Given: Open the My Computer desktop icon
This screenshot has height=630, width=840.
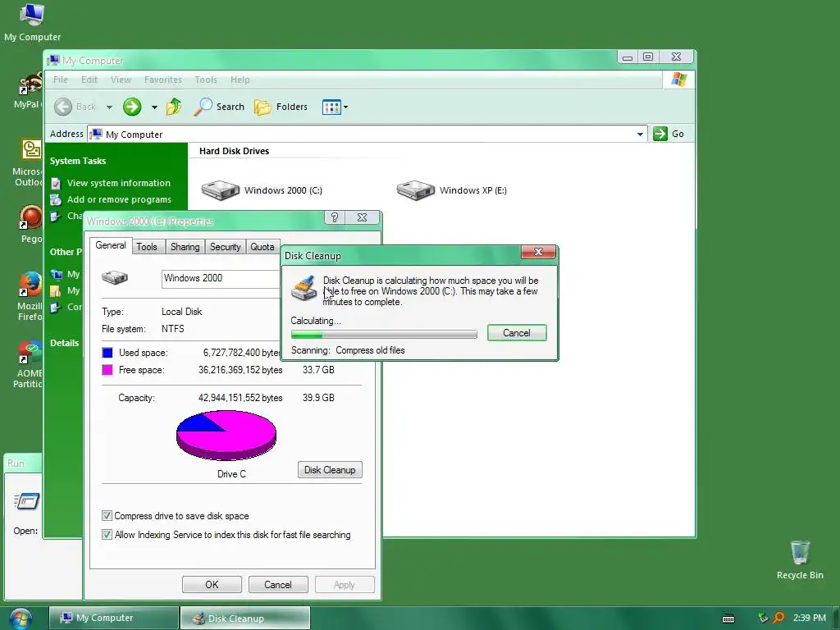Looking at the screenshot, I should click(x=32, y=22).
